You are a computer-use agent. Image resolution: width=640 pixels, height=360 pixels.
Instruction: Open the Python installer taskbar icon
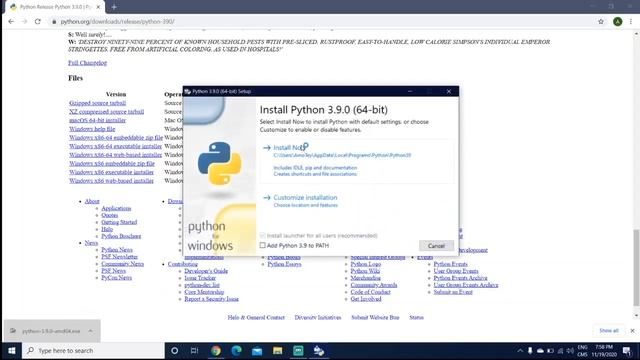(319, 351)
